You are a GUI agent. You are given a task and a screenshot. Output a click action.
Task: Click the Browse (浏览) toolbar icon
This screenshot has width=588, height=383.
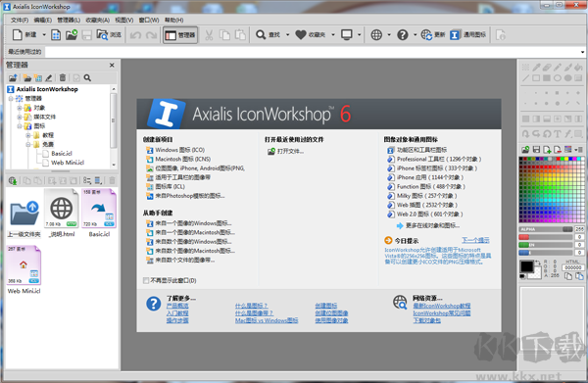[109, 35]
